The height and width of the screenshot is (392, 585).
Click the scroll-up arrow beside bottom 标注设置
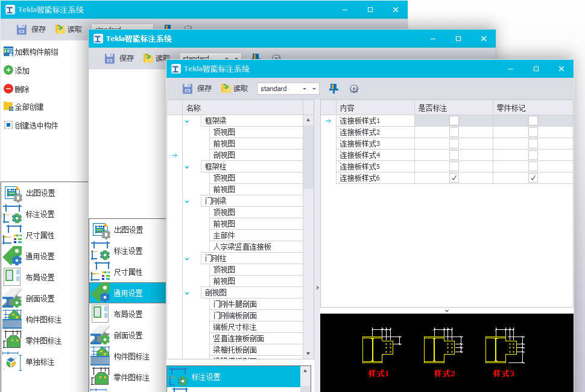[x=305, y=371]
